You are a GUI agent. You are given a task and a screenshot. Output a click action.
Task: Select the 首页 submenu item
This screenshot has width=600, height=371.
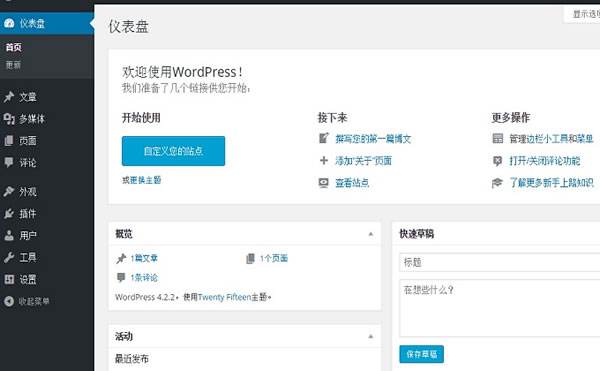[14, 47]
